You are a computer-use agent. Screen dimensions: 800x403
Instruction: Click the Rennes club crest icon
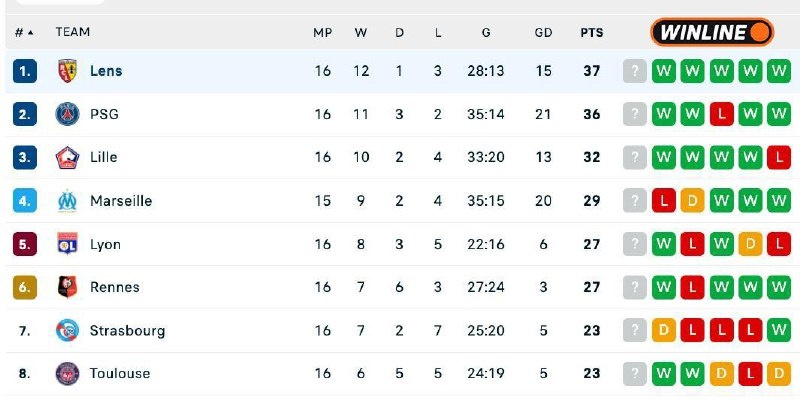pyautogui.click(x=67, y=287)
